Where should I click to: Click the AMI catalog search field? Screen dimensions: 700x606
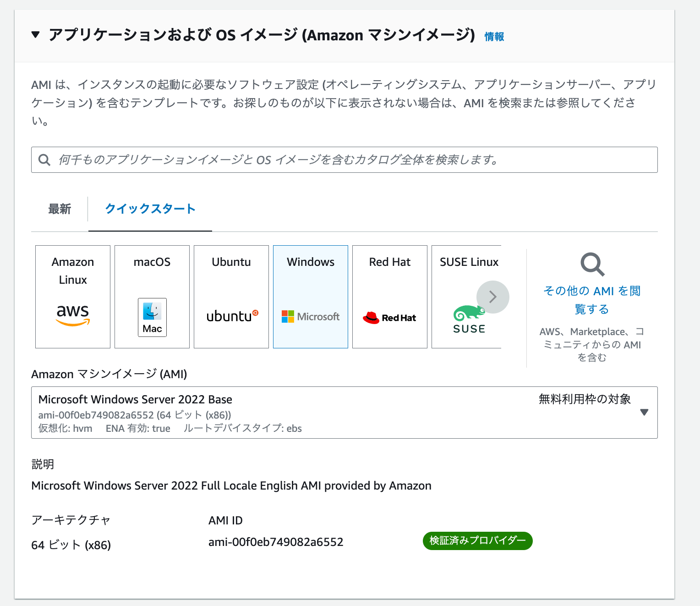[x=345, y=160]
